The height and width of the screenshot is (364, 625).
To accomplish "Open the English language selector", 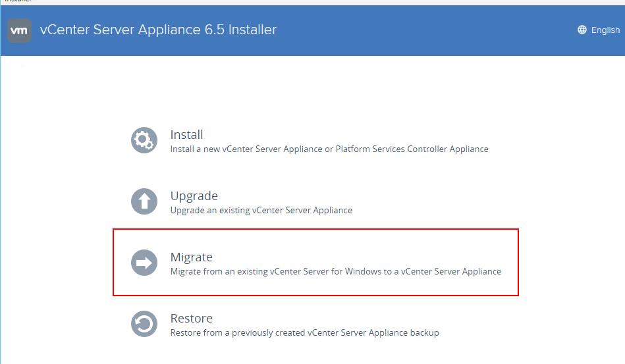I will pos(599,30).
